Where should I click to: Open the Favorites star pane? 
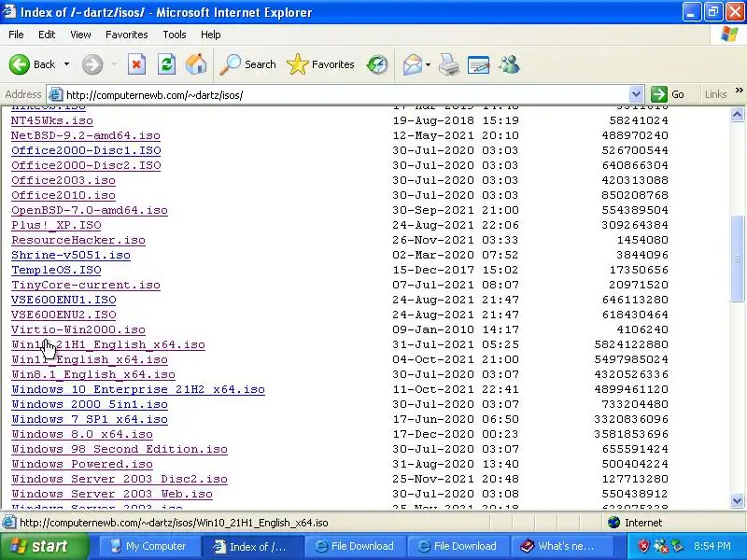[x=320, y=64]
